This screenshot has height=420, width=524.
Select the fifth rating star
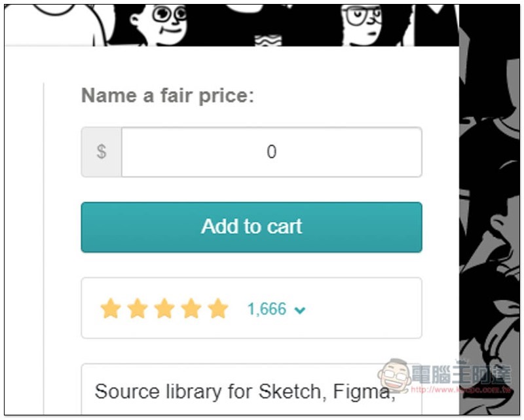[217, 309]
